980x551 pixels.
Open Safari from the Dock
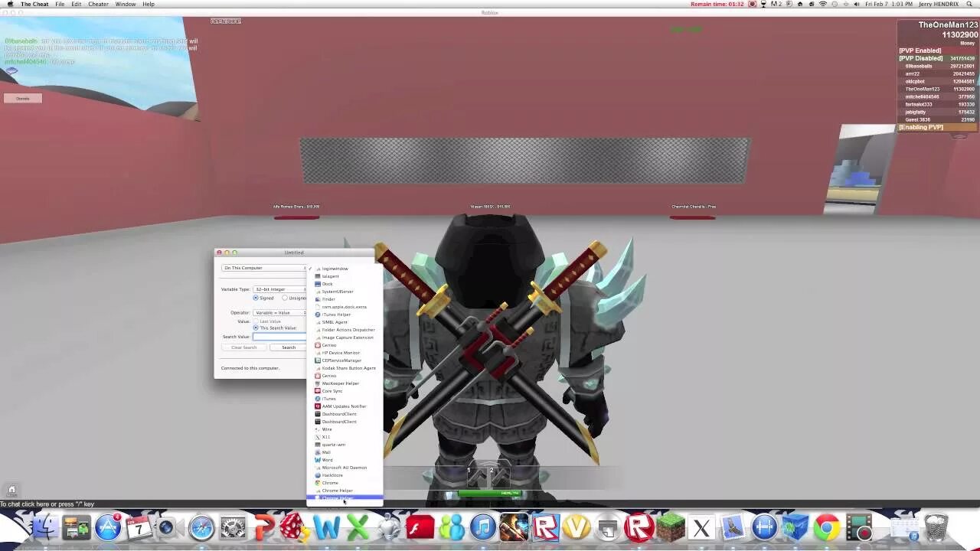coord(201,528)
